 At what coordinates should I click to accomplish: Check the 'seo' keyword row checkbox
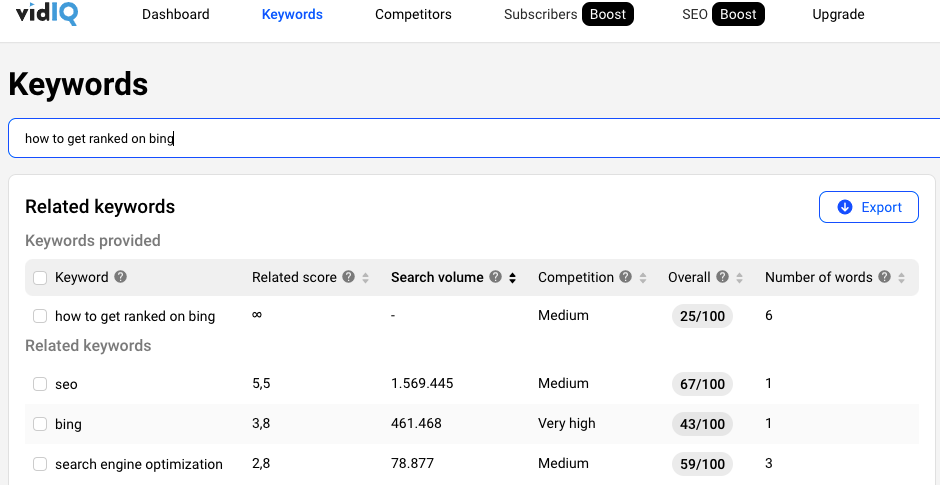(x=40, y=384)
